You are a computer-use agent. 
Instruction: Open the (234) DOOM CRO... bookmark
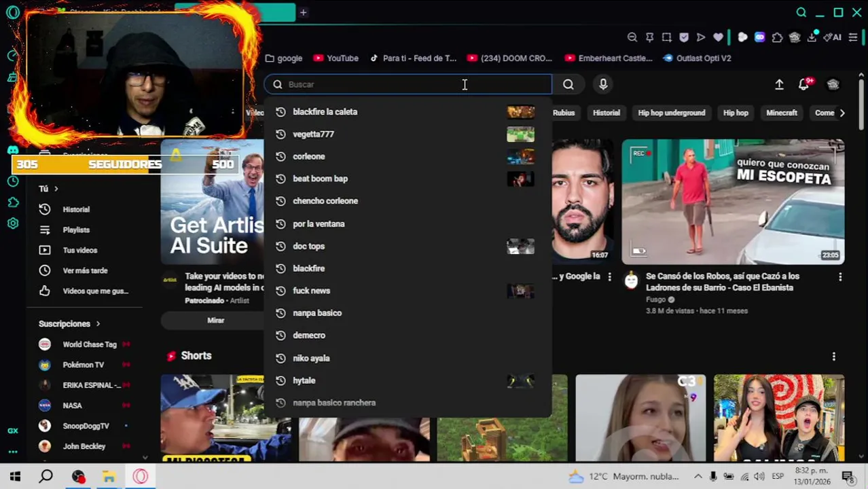coord(509,58)
